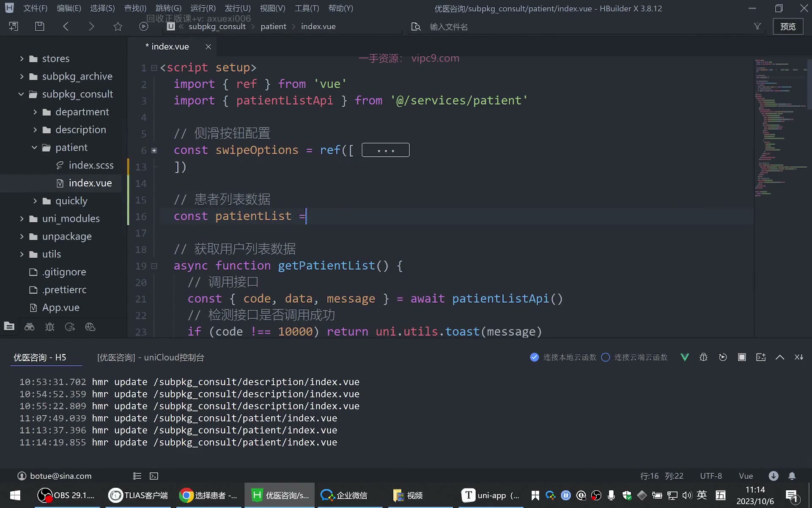This screenshot has height=508, width=812.
Task: Open the filter funnel icon in the toolbar
Action: [x=757, y=26]
